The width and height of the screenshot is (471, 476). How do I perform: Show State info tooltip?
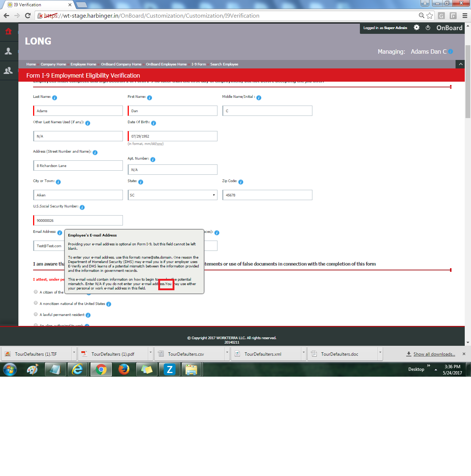click(141, 182)
